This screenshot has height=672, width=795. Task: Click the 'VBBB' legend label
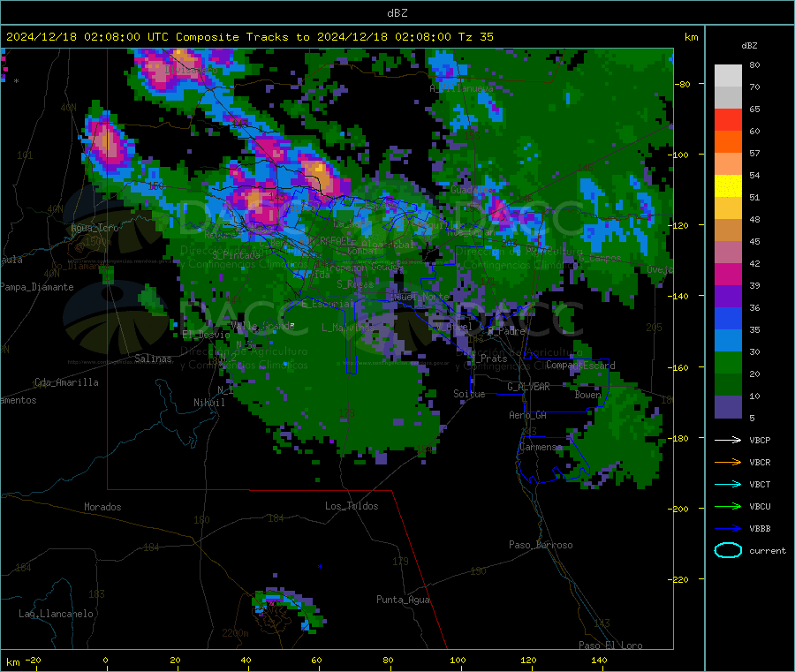tap(760, 529)
